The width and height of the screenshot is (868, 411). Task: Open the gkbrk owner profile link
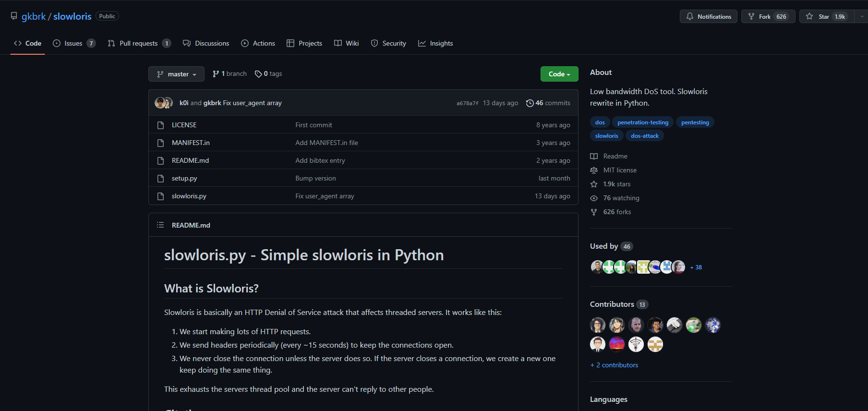pyautogui.click(x=34, y=16)
